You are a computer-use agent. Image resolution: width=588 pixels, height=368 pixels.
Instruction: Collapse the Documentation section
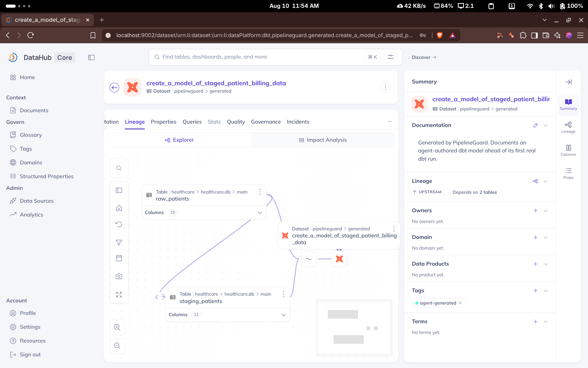point(546,125)
